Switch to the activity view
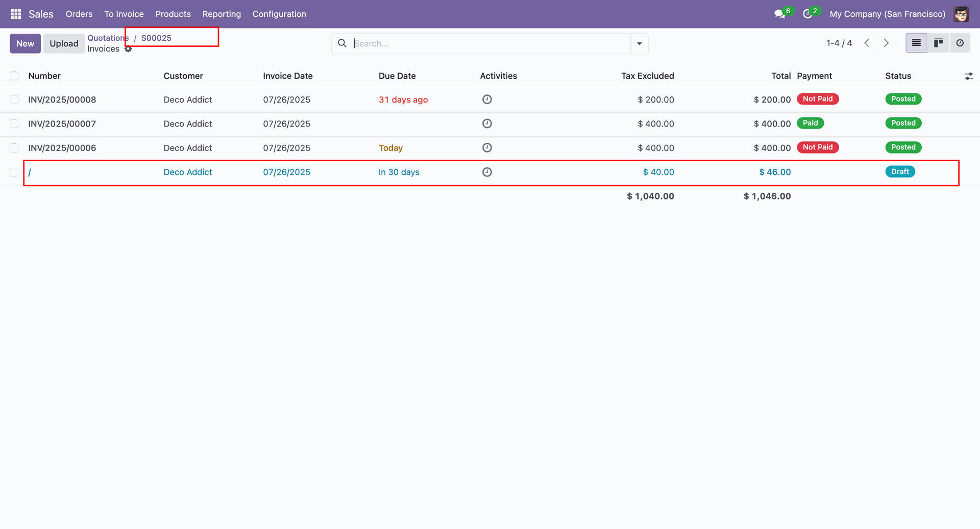The image size is (980, 529). click(960, 43)
